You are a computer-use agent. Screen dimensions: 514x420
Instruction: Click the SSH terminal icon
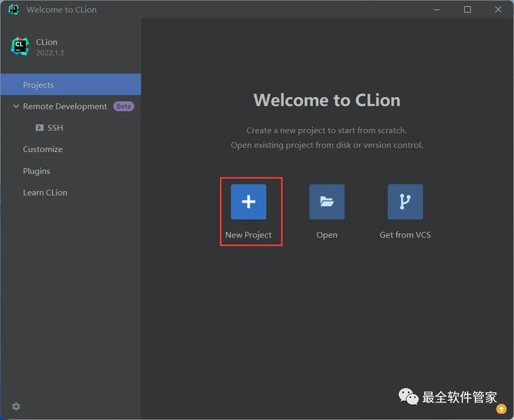tap(40, 127)
